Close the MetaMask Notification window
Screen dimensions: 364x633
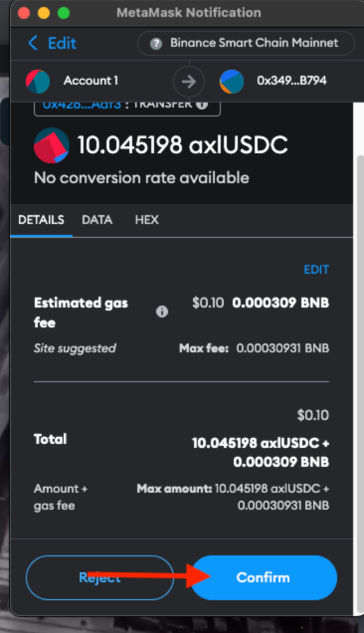click(23, 13)
